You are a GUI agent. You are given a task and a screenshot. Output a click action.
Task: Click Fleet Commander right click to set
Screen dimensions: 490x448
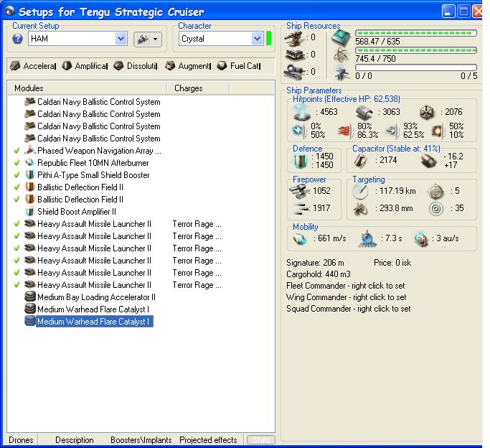(345, 286)
